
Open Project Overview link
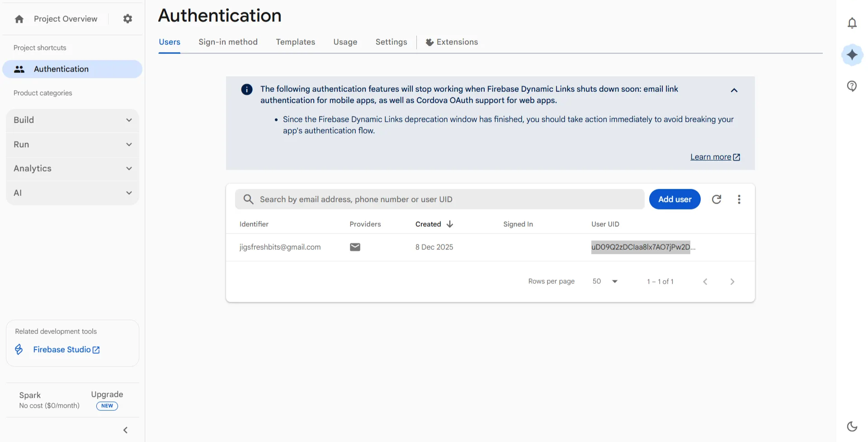pos(66,19)
